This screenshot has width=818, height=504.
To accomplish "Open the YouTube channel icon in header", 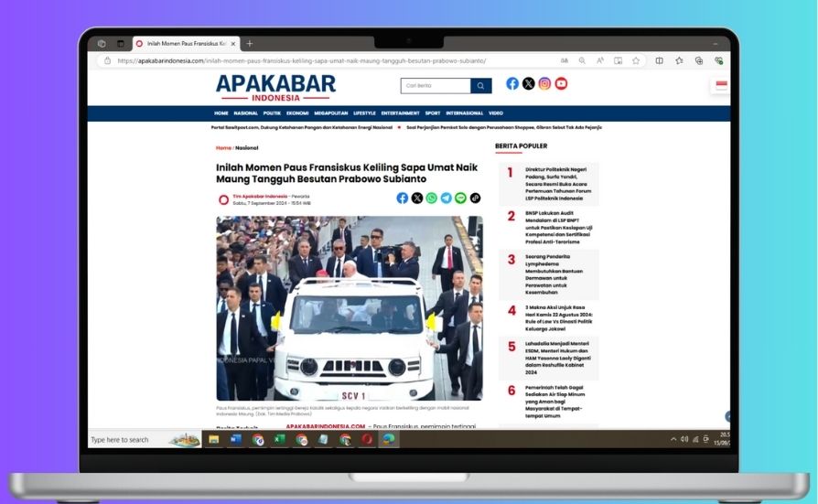I will (561, 84).
